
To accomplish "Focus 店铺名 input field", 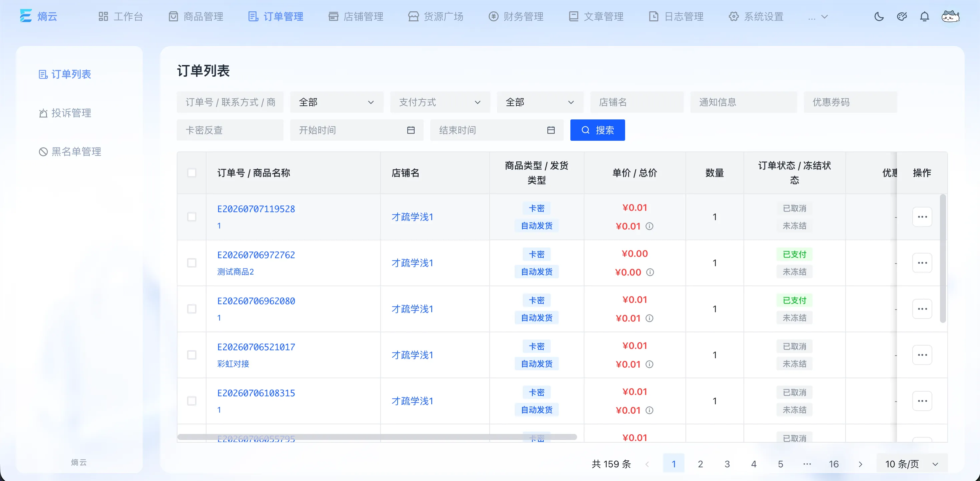I will pyautogui.click(x=637, y=102).
